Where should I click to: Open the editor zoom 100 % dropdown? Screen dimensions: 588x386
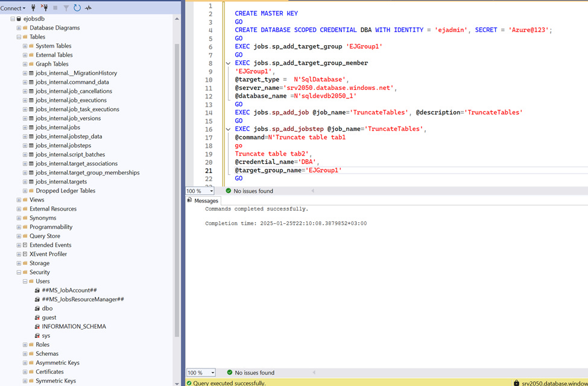[212, 191]
